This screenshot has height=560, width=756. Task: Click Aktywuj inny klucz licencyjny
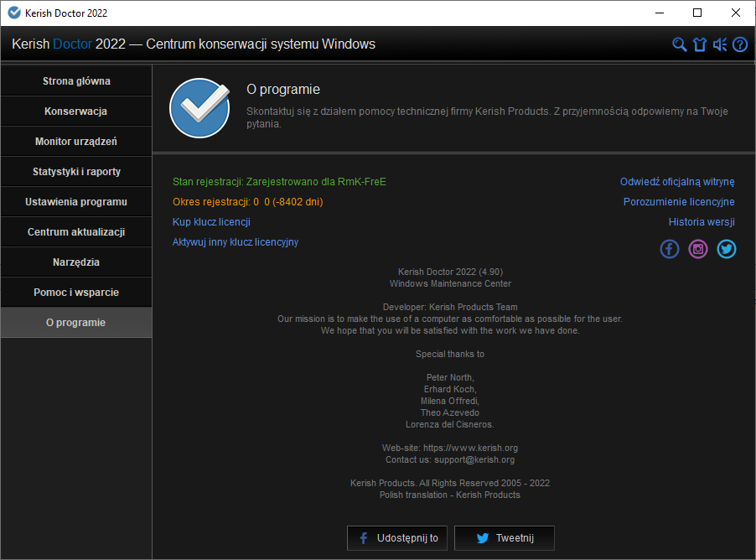click(236, 242)
